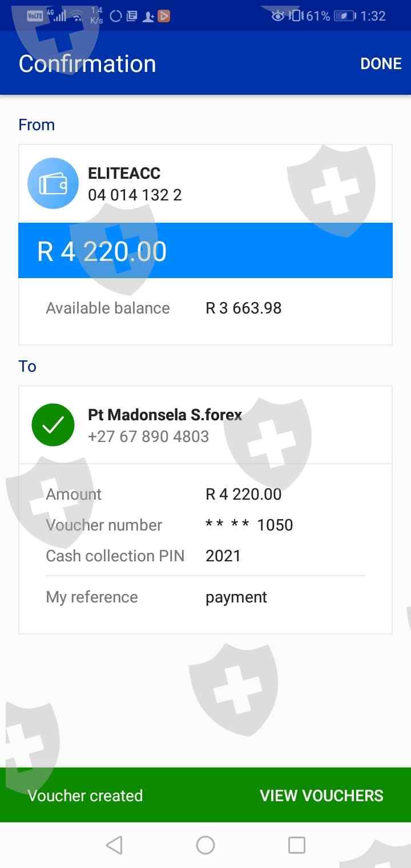Tap the Wi-Fi signal status icon
Screen dimensions: 411x868
77,17
